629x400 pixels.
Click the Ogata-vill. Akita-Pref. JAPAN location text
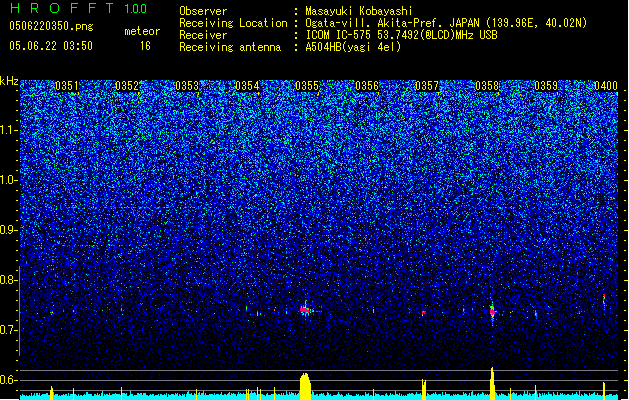(446, 23)
